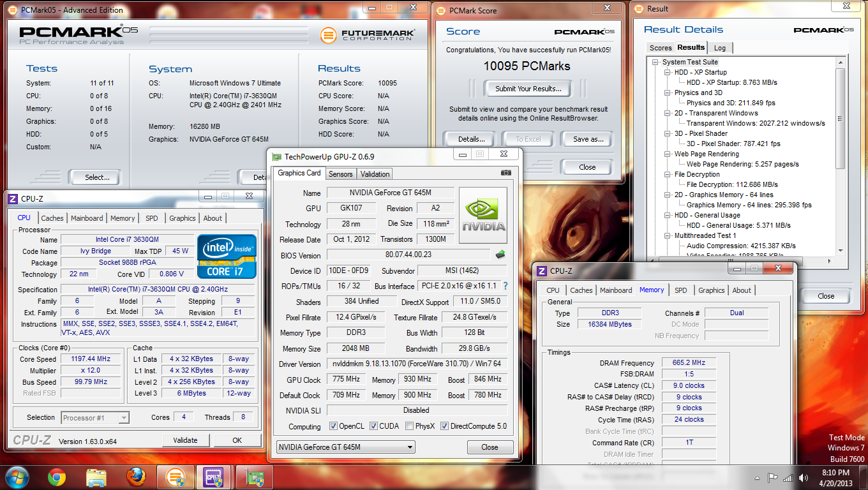Switch to the Validation tab in GPU-Z

[375, 174]
